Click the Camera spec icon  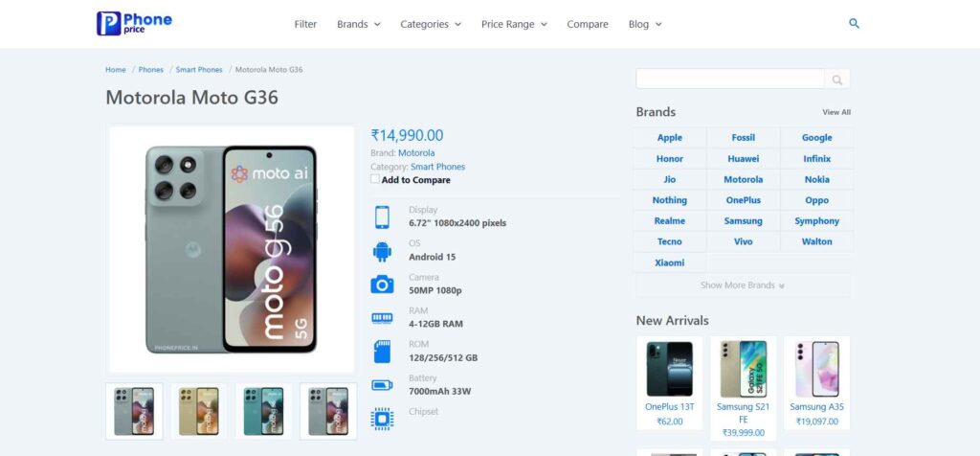tap(382, 285)
